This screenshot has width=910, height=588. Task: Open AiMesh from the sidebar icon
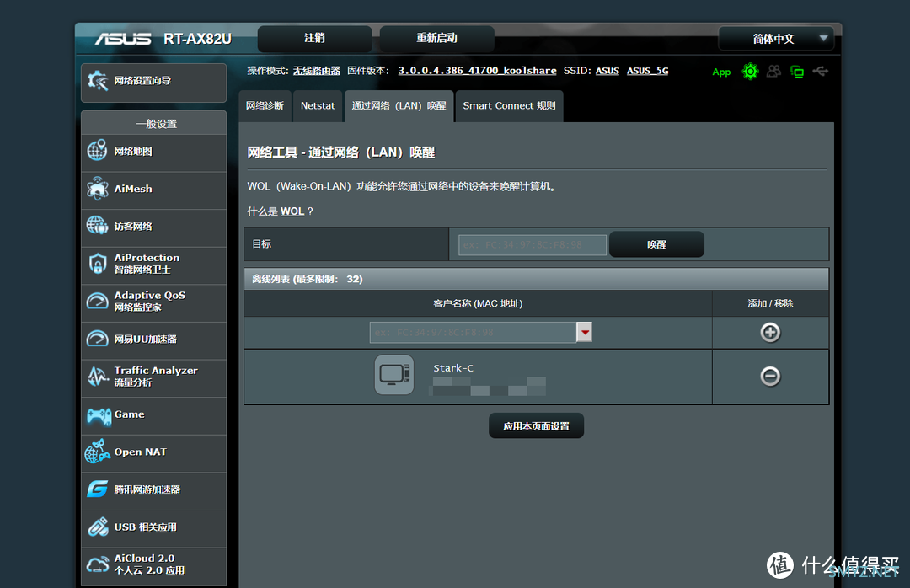click(97, 188)
